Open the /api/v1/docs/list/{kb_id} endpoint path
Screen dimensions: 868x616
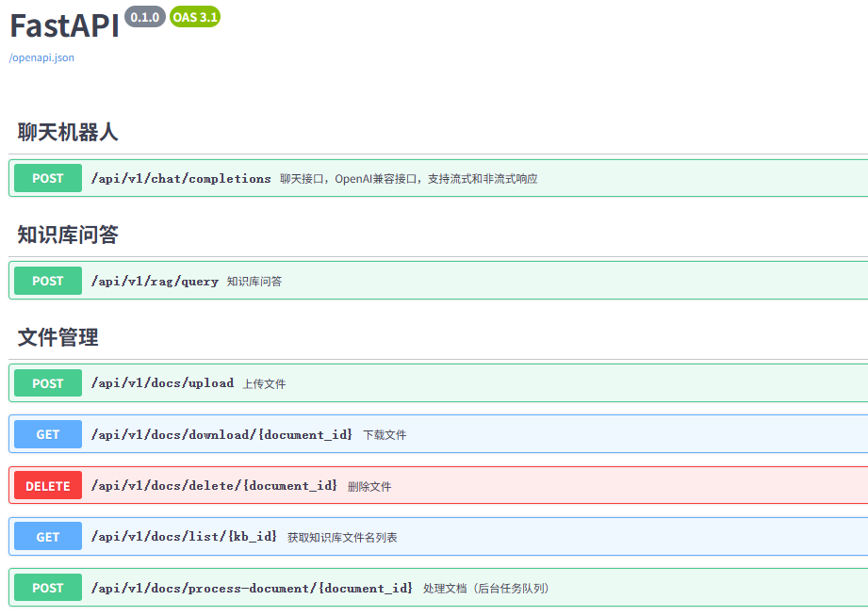pos(184,537)
